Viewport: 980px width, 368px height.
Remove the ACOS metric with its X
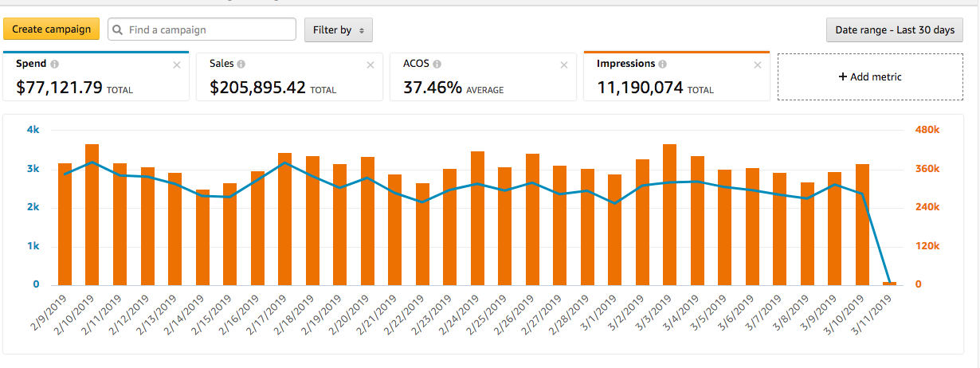(x=564, y=65)
